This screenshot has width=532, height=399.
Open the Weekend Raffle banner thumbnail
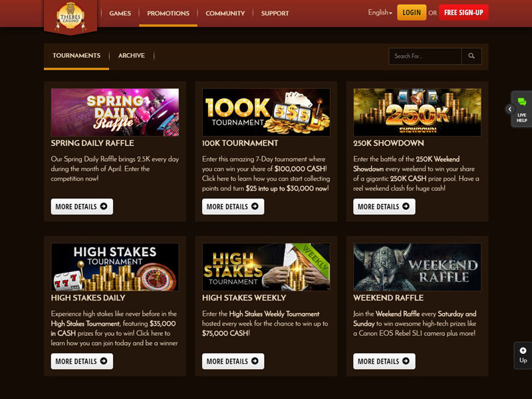[x=418, y=267]
